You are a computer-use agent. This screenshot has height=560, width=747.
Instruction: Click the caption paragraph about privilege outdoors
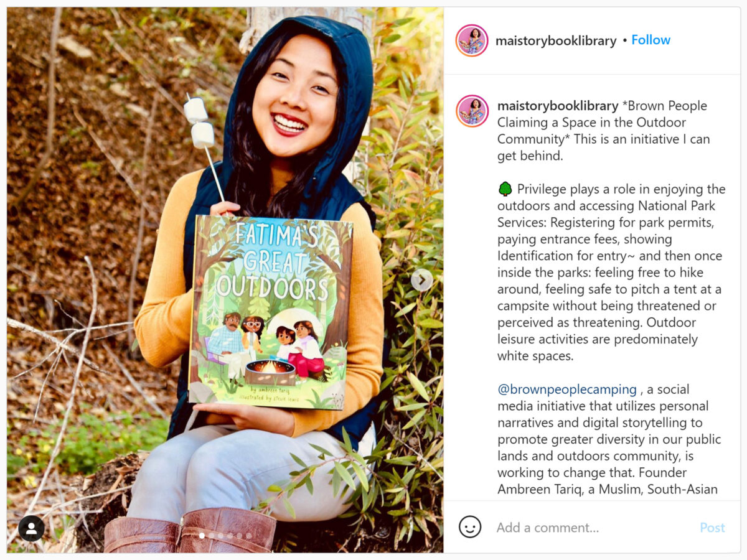coord(611,273)
